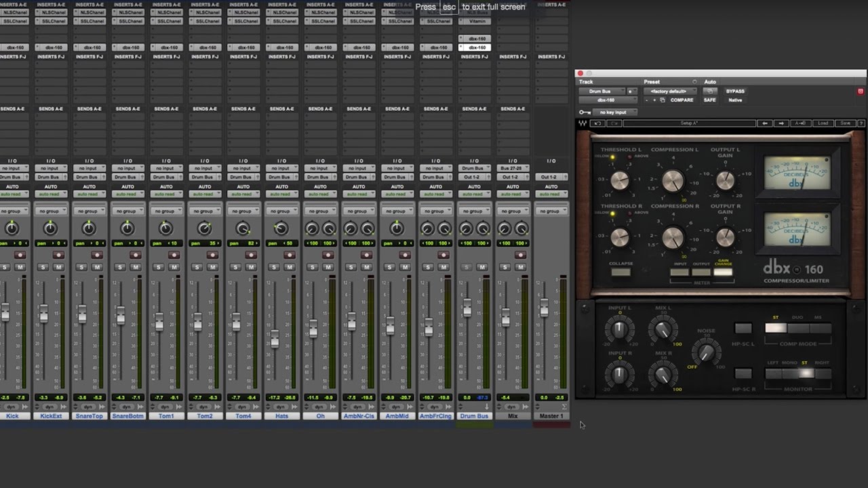Screen dimensions: 868x488
Task: Click the Save button in Waves toolbar
Action: [x=845, y=123]
